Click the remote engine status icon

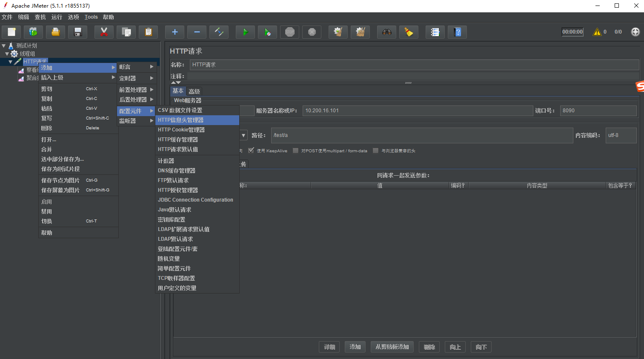[635, 32]
